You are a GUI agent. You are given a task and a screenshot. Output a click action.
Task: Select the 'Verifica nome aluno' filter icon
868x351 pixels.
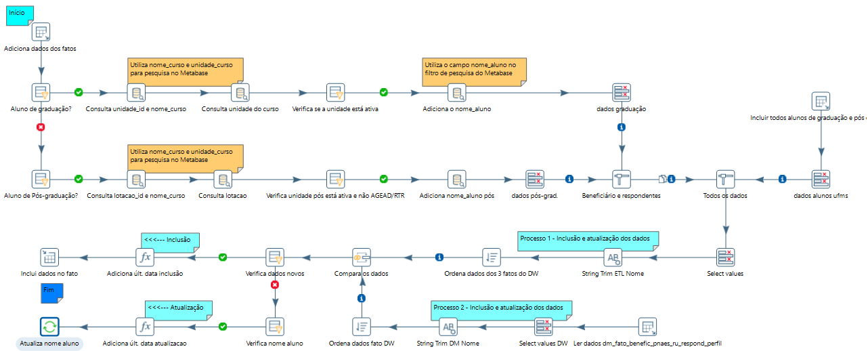[x=274, y=327]
